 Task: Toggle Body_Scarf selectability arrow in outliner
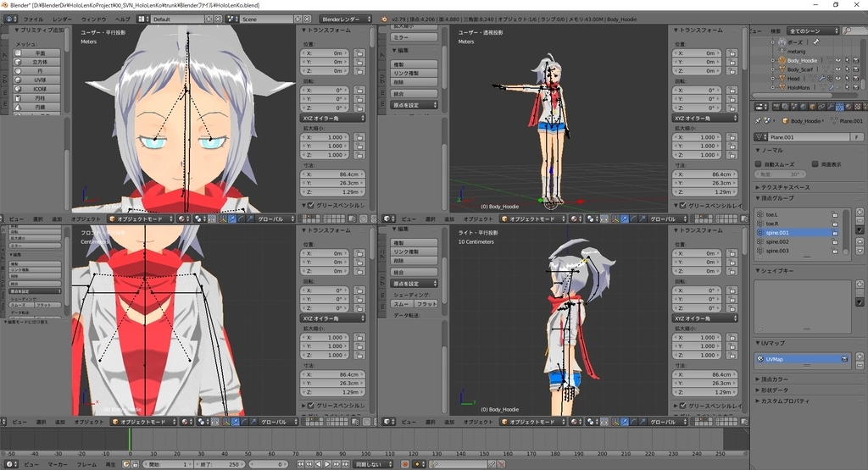tap(847, 69)
